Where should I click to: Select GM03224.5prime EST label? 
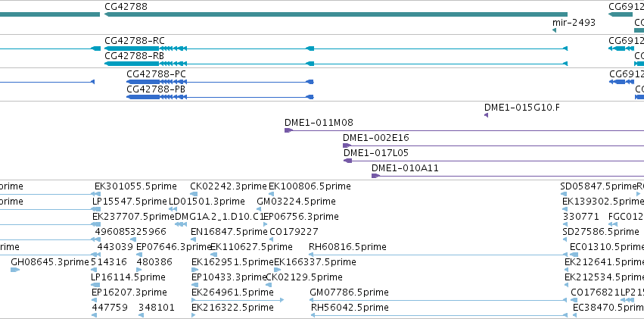296,202
